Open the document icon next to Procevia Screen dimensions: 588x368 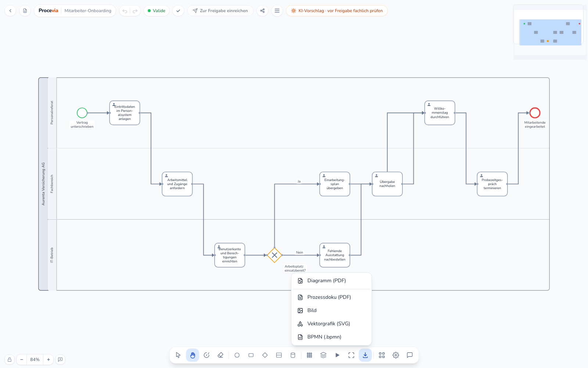pyautogui.click(x=25, y=11)
